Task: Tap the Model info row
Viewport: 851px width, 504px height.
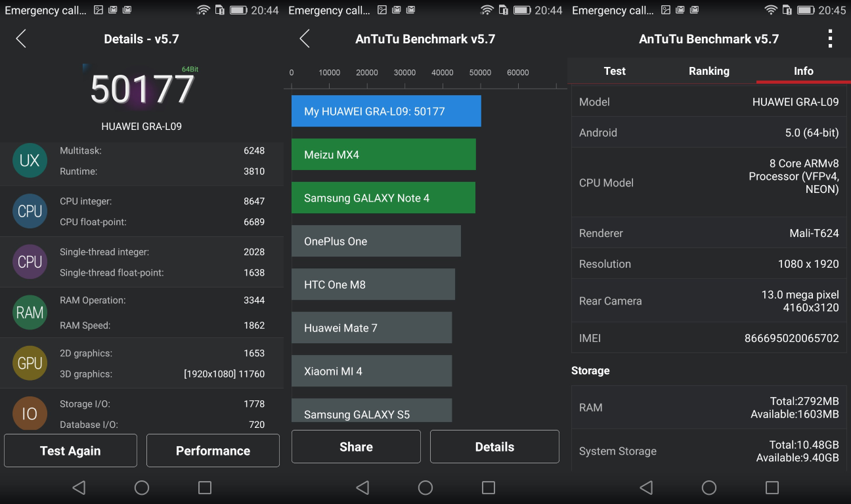Action: click(x=709, y=102)
